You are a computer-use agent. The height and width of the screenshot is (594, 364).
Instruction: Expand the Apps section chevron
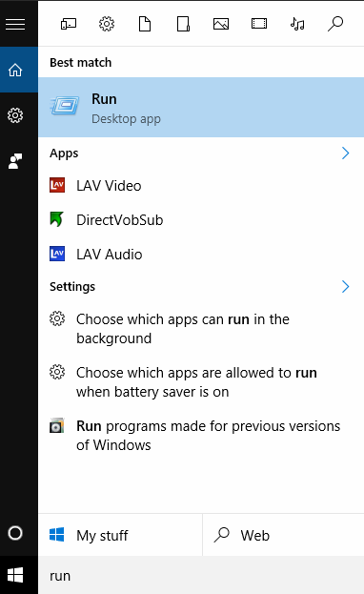(345, 154)
